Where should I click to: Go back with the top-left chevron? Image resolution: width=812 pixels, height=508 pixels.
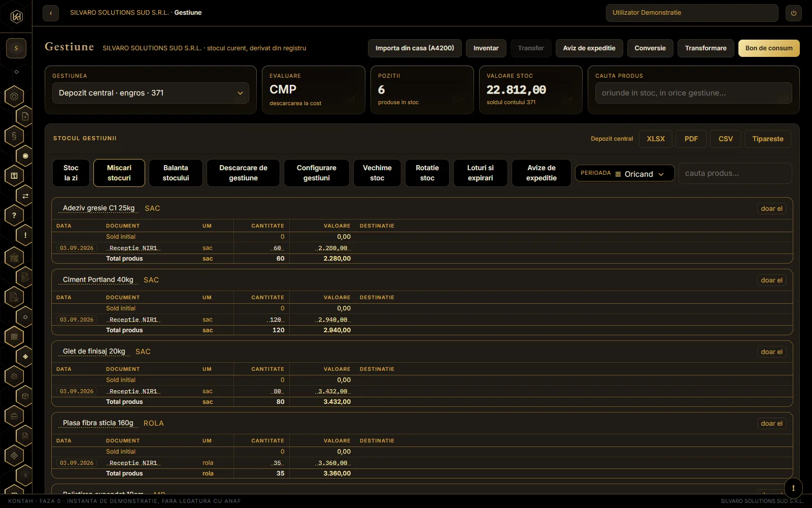(51, 13)
